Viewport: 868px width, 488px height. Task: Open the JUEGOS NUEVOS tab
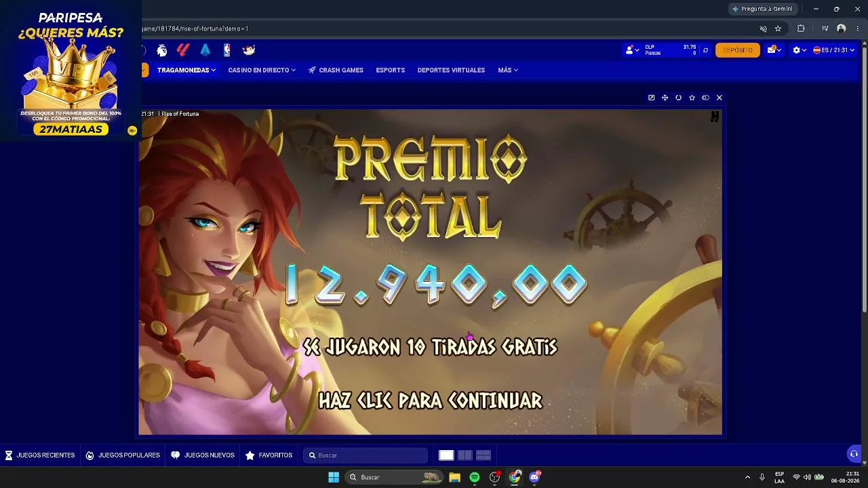203,455
